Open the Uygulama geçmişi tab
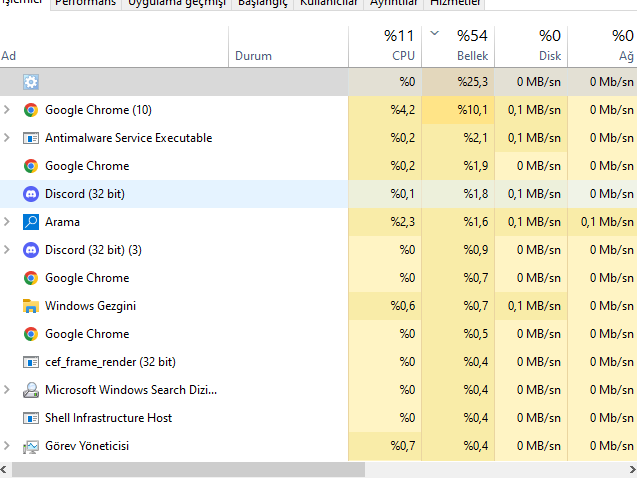Screen dimensions: 637x478 pos(176,4)
